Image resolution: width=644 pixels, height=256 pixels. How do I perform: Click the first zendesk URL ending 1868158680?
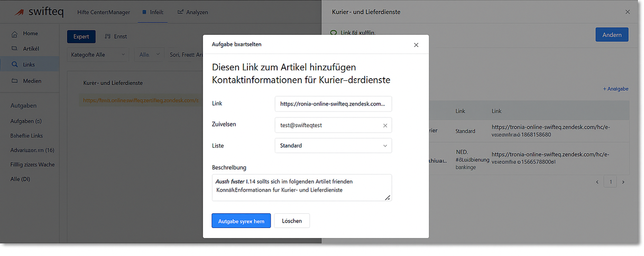[550, 131]
